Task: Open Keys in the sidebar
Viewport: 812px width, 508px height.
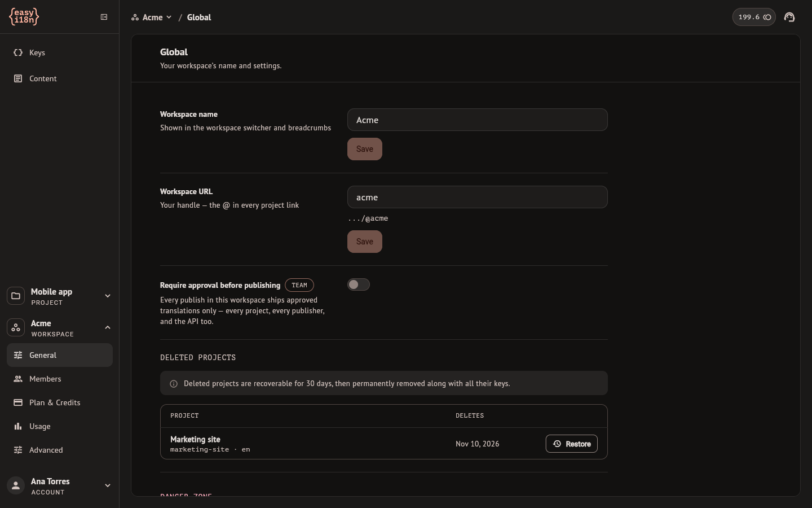Action: point(60,52)
